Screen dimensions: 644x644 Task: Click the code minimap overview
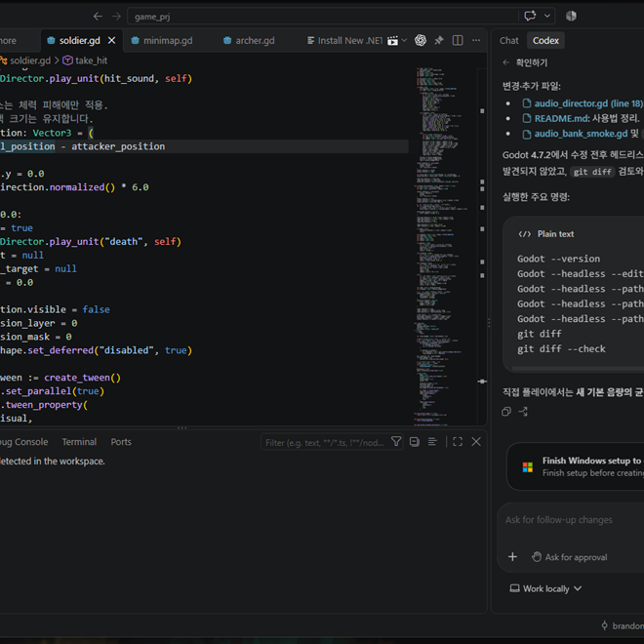441,247
